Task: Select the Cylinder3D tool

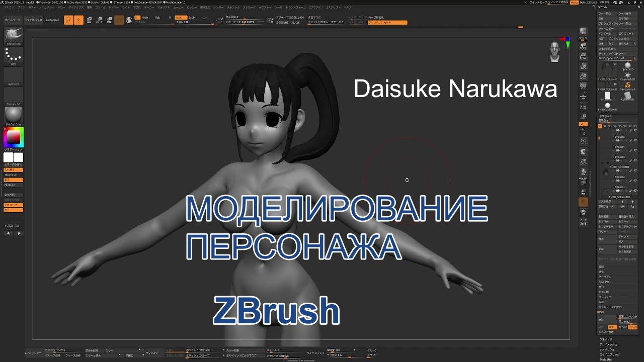Action: (x=627, y=96)
